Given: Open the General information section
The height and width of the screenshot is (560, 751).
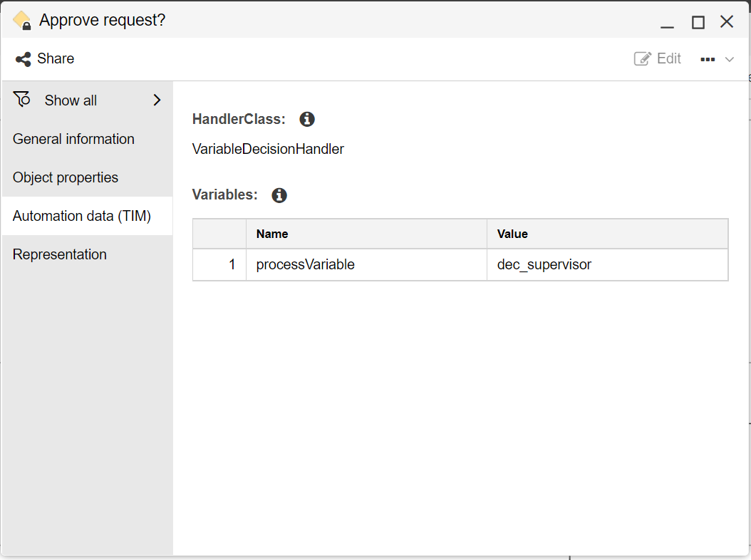Looking at the screenshot, I should (x=73, y=139).
